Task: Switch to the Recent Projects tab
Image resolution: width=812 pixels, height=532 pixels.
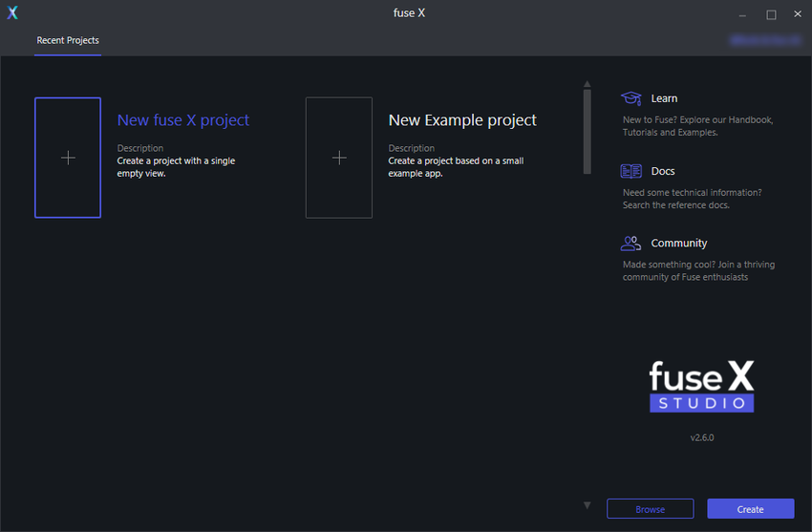Action: [68, 40]
